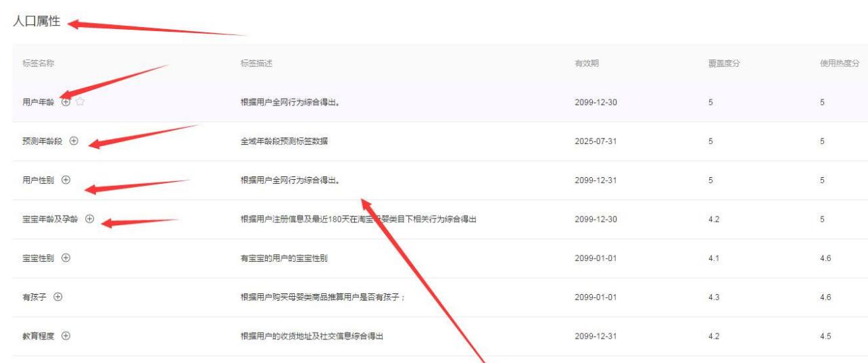This screenshot has height=363, width=868.
Task: Click 用户性别 row description text
Action: pyautogui.click(x=291, y=180)
